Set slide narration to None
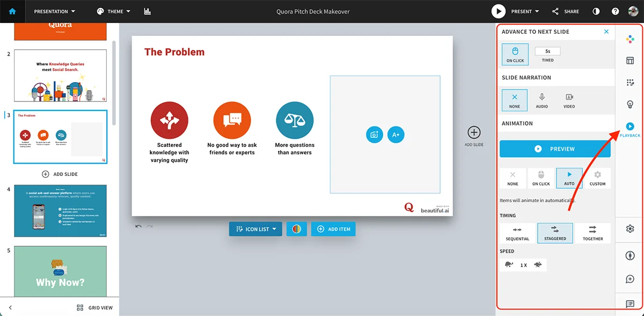Image resolution: width=644 pixels, height=316 pixels. pos(515,100)
